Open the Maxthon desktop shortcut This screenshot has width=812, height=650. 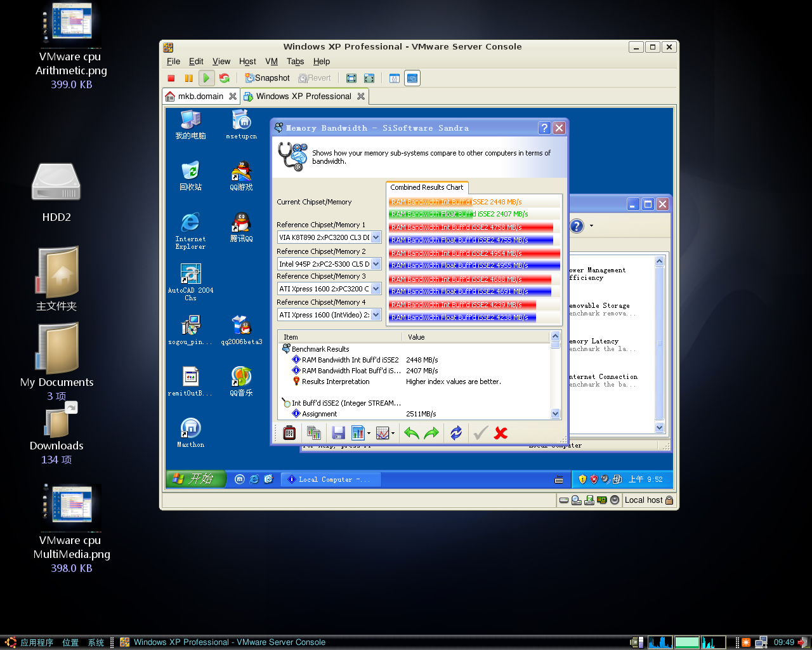(x=190, y=433)
